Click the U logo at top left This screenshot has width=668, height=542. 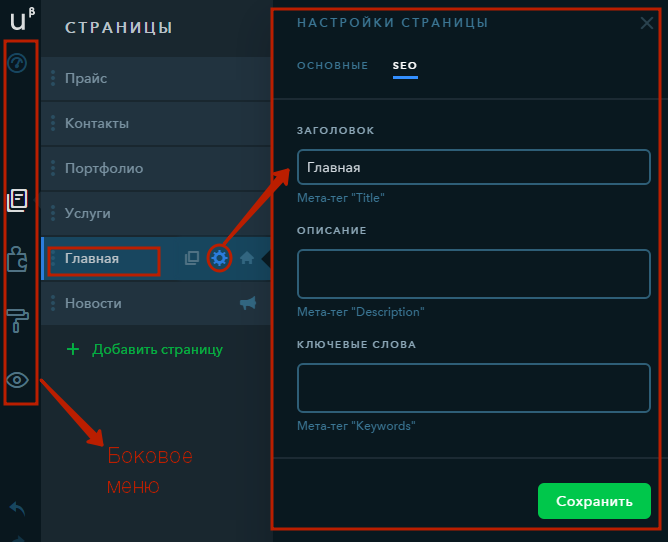point(22,20)
